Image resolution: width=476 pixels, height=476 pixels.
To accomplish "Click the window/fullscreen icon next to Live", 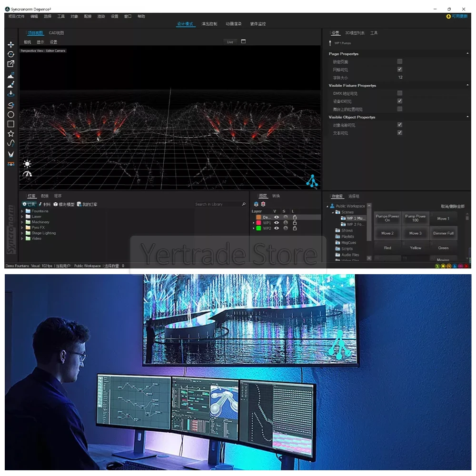I will pos(243,41).
